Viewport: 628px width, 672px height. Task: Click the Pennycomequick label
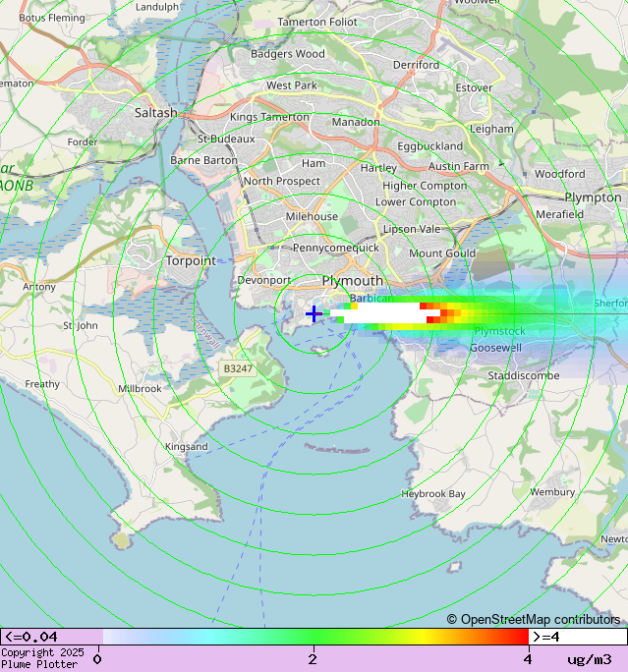pos(336,249)
